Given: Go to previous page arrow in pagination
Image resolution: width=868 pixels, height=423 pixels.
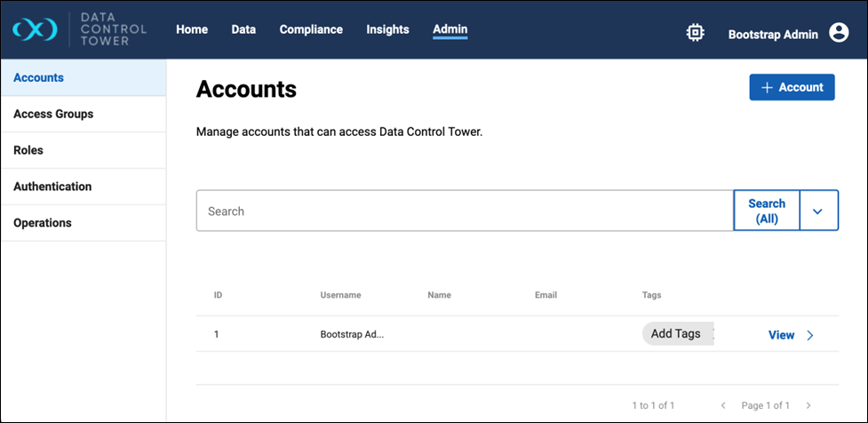Looking at the screenshot, I should 723,406.
